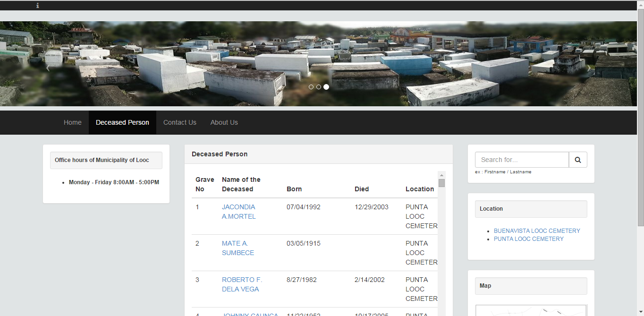Advance to next carousel slide arrow
This screenshot has height=316, width=644.
(x=589, y=68)
